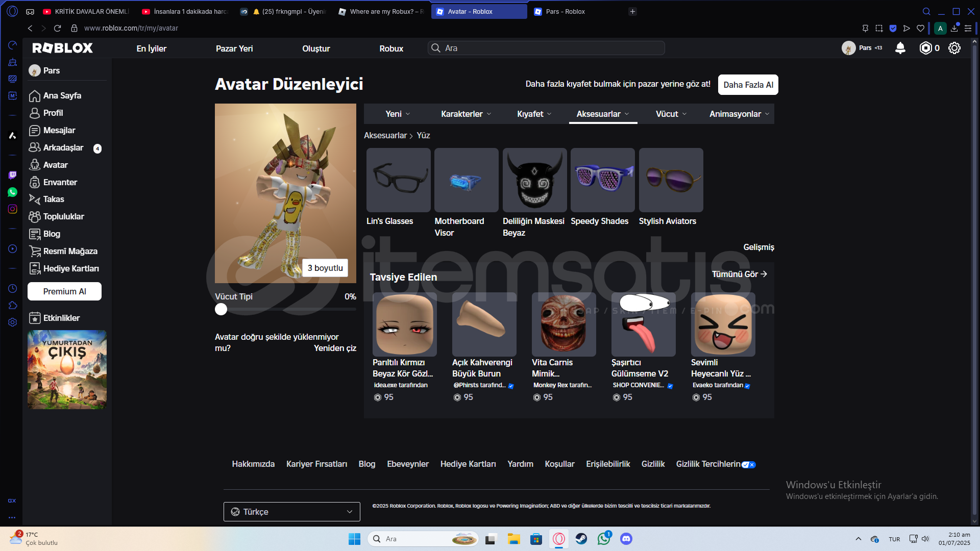This screenshot has height=551, width=980.
Task: Expand the Vücut dropdown
Action: pos(671,114)
